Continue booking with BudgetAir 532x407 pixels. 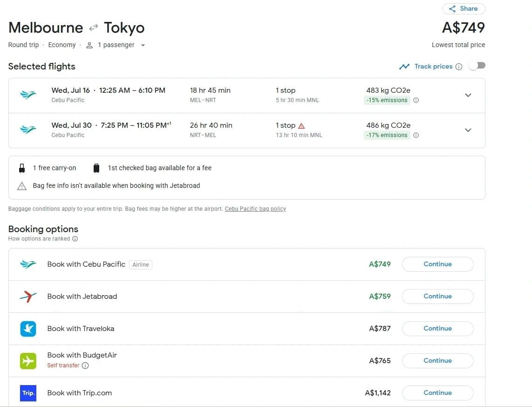click(x=438, y=360)
